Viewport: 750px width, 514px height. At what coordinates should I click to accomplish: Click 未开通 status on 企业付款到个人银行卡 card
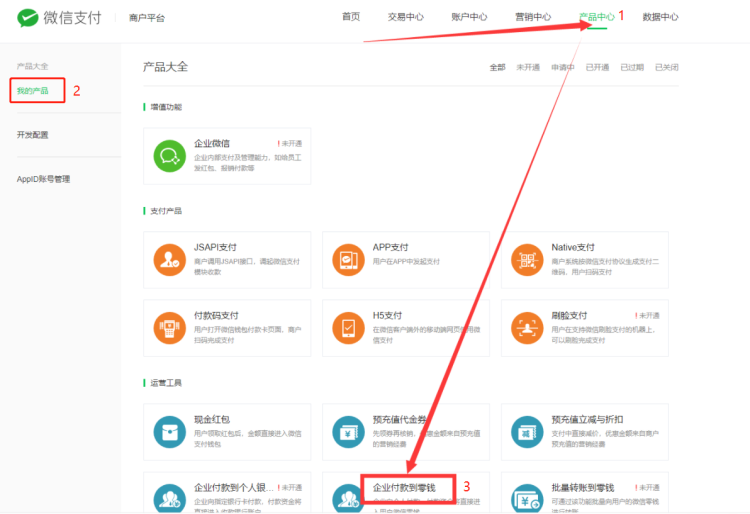tap(289, 488)
